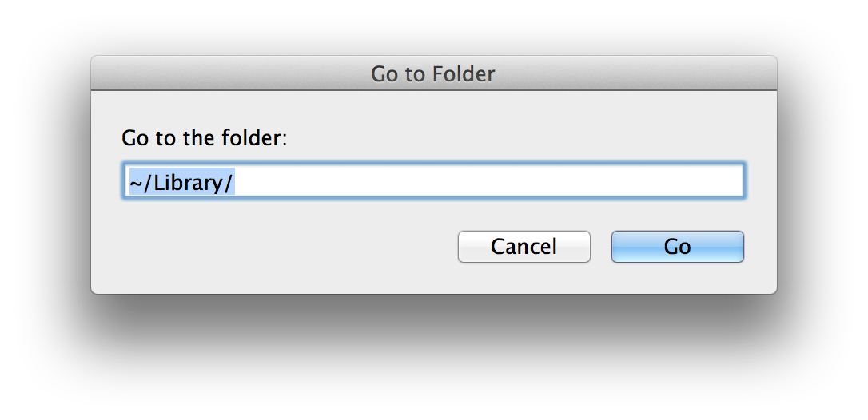
Task: Click the tilde character in the path
Action: (x=134, y=184)
